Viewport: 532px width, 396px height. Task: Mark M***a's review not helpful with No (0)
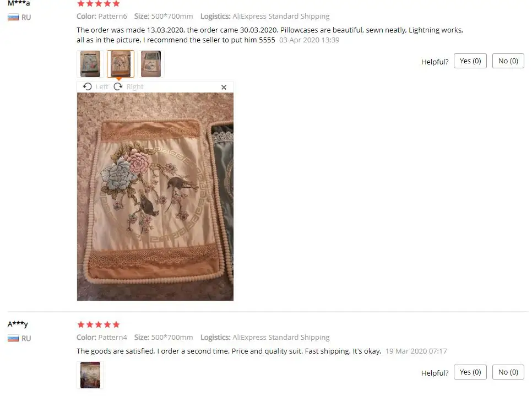click(508, 61)
